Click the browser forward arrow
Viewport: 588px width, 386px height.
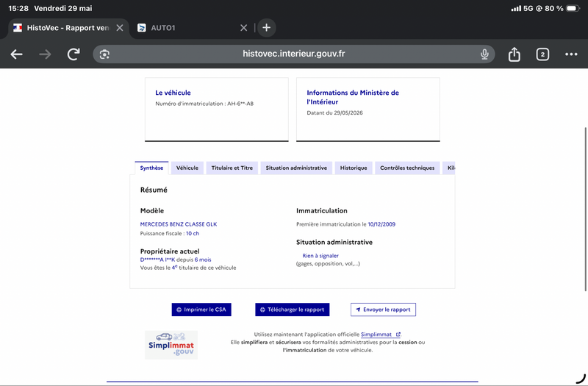[45, 54]
